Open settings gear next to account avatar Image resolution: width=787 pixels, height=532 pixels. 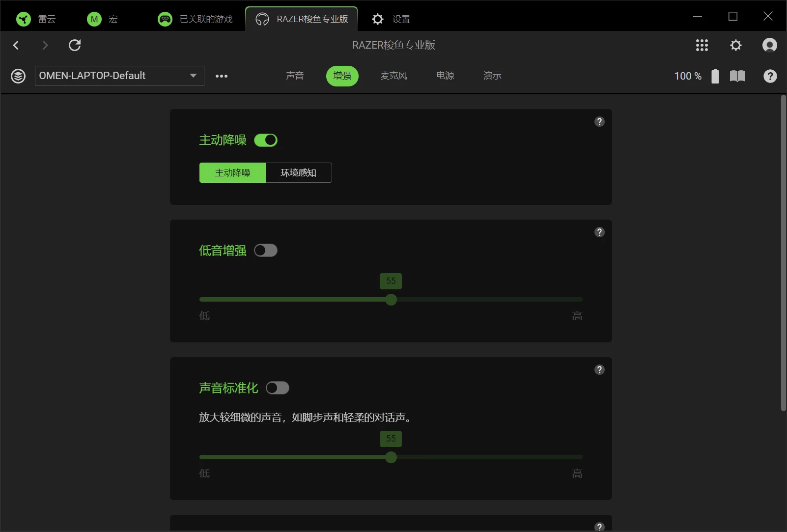point(736,45)
